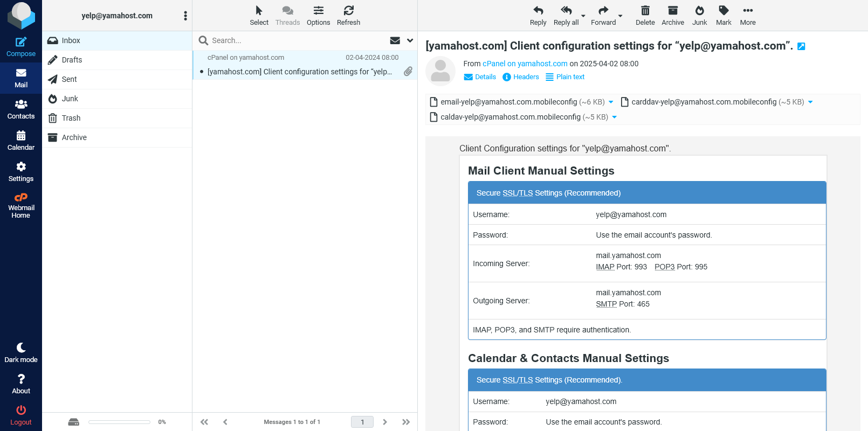Click the storage disk icon
Screen dimensions: 868x431
tap(74, 422)
